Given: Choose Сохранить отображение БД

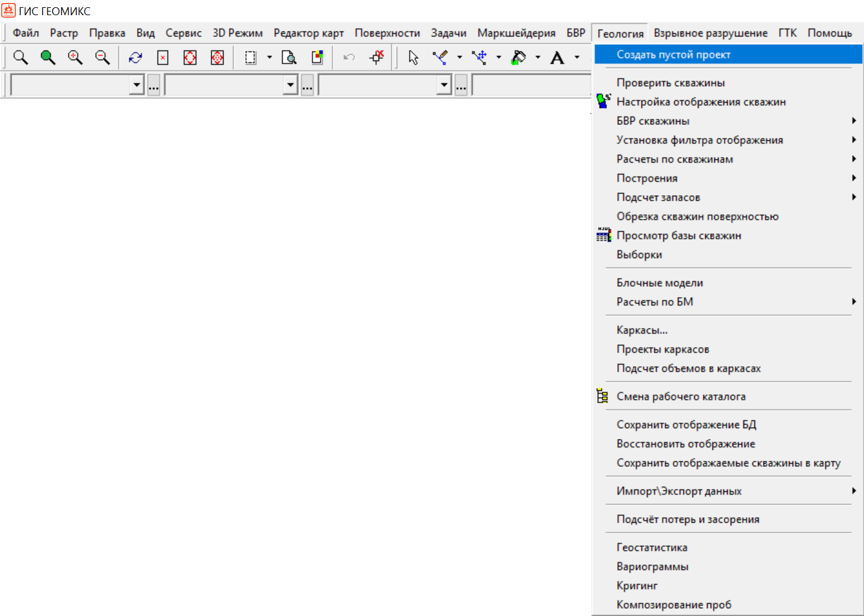Looking at the screenshot, I should (x=728, y=424).
